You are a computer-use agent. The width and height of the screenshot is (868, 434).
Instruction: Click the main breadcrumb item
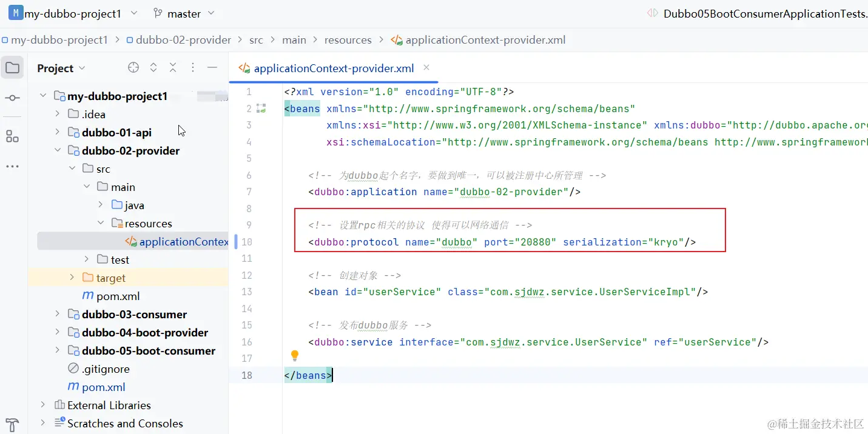coord(294,40)
